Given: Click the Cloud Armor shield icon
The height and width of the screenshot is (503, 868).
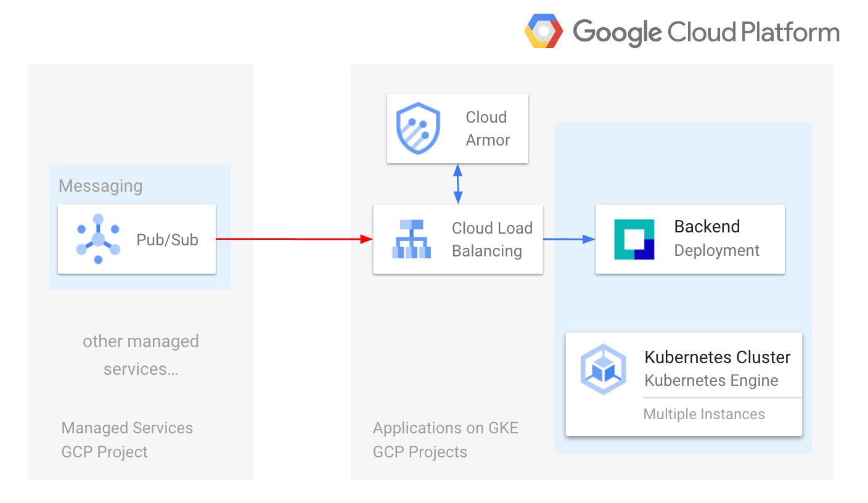Looking at the screenshot, I should [x=418, y=129].
